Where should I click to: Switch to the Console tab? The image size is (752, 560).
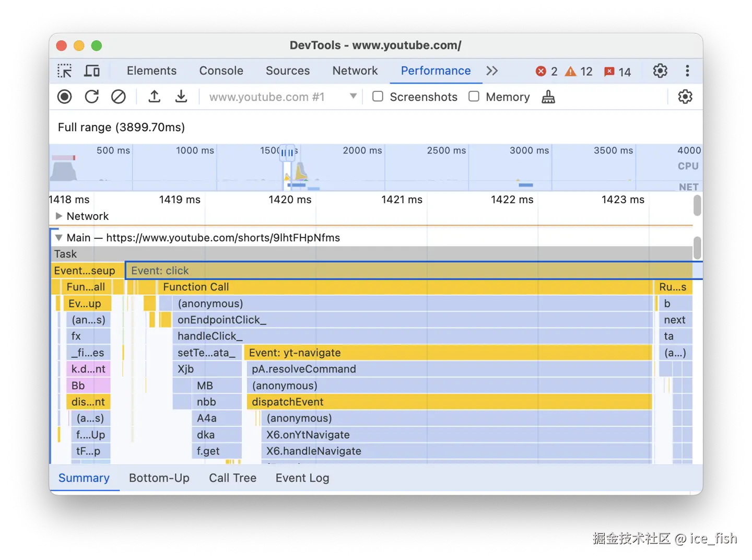[x=221, y=71]
